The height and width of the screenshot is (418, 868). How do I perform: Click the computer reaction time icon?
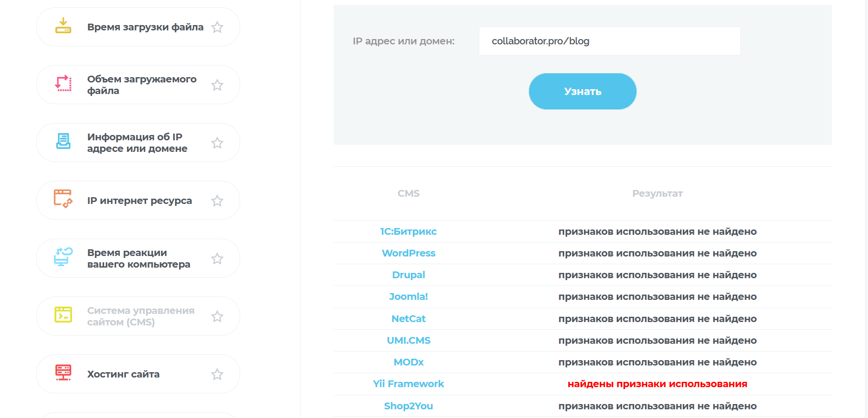[63, 257]
